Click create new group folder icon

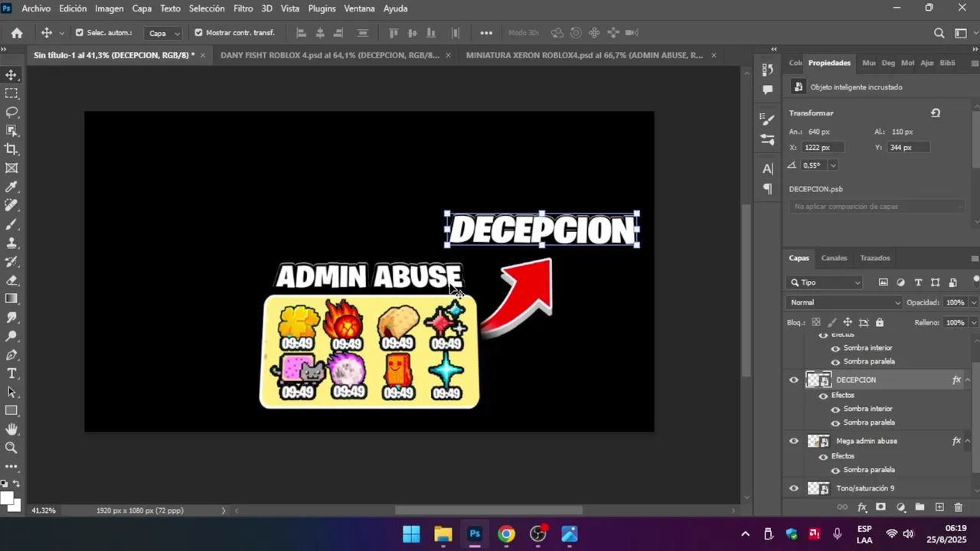pyautogui.click(x=920, y=507)
